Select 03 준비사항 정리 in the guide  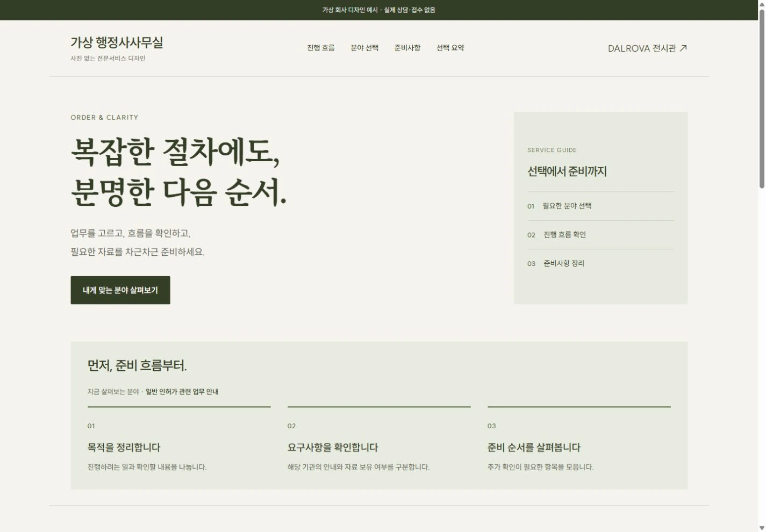pyautogui.click(x=600, y=263)
